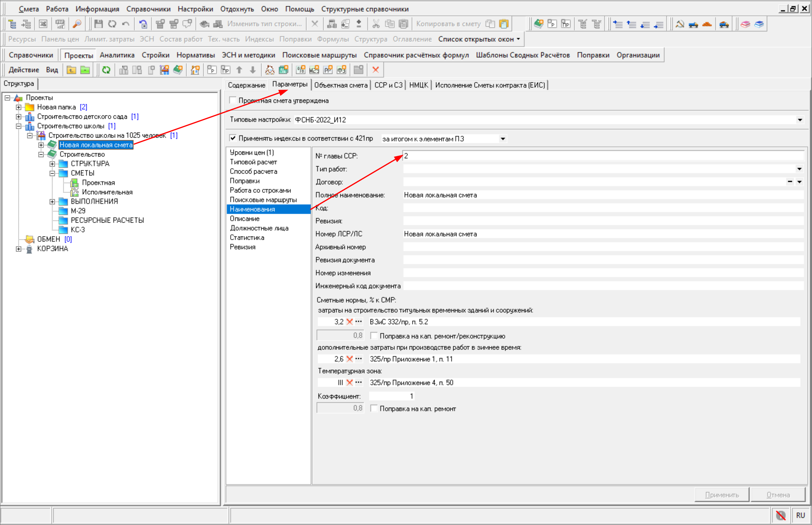Enable 'Поправка на кап. ремонт/реконструкцию' checkbox
Viewport: 812px width, 525px height.
click(x=374, y=336)
